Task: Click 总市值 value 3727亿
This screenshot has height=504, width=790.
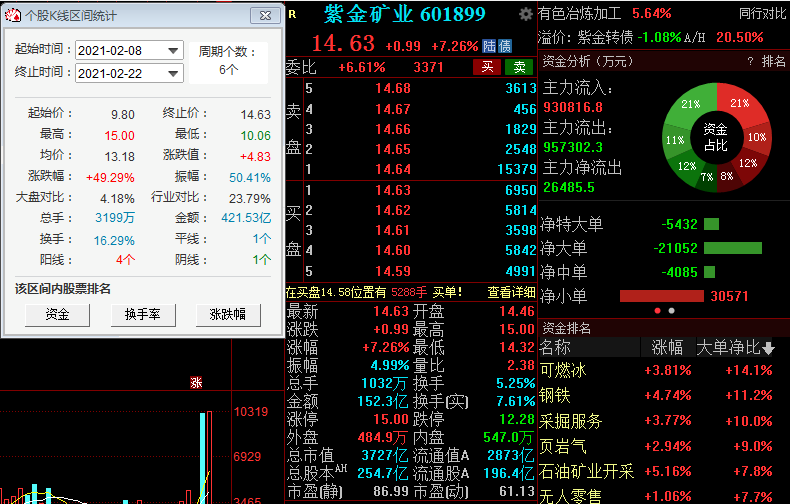Action: 384,456
